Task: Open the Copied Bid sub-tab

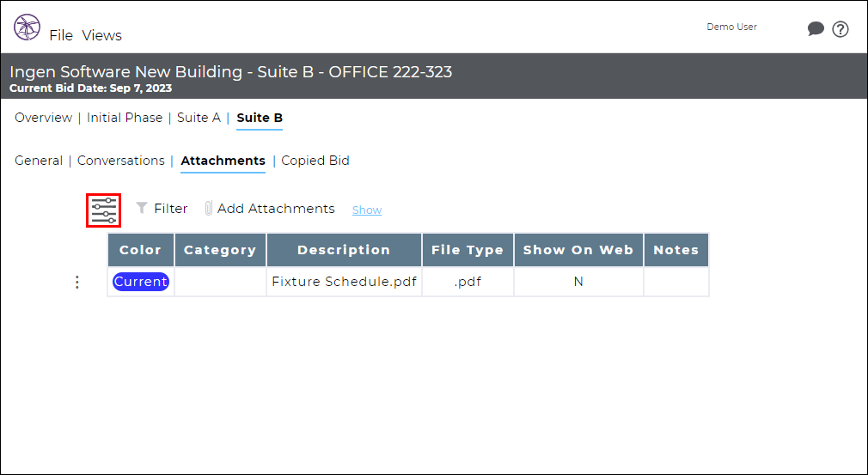Action: (x=315, y=161)
